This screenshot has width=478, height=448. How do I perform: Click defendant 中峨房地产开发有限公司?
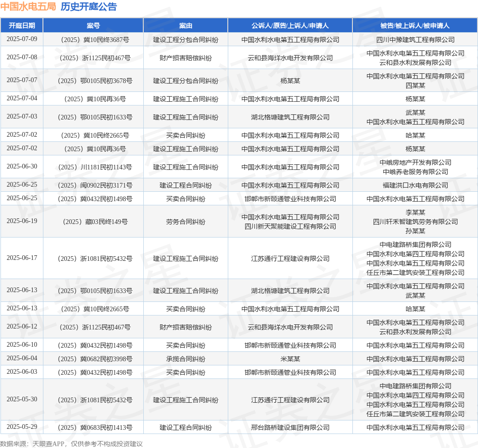click(415, 162)
